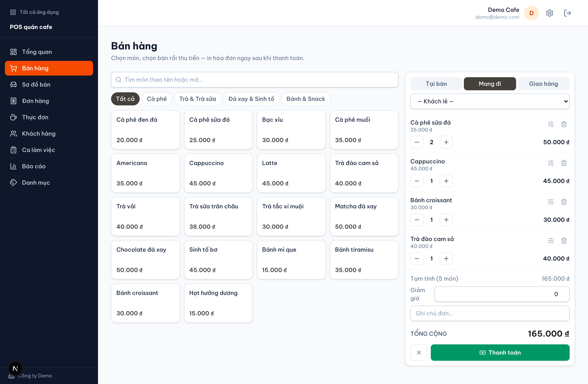
Task: Delete Cà phê sữa đá from cart
Action: tap(564, 124)
